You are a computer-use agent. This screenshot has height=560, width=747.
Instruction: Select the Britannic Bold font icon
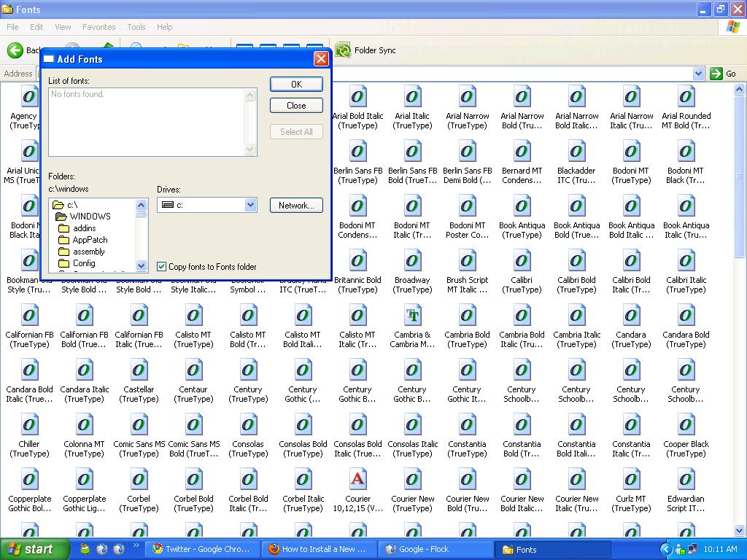357,261
